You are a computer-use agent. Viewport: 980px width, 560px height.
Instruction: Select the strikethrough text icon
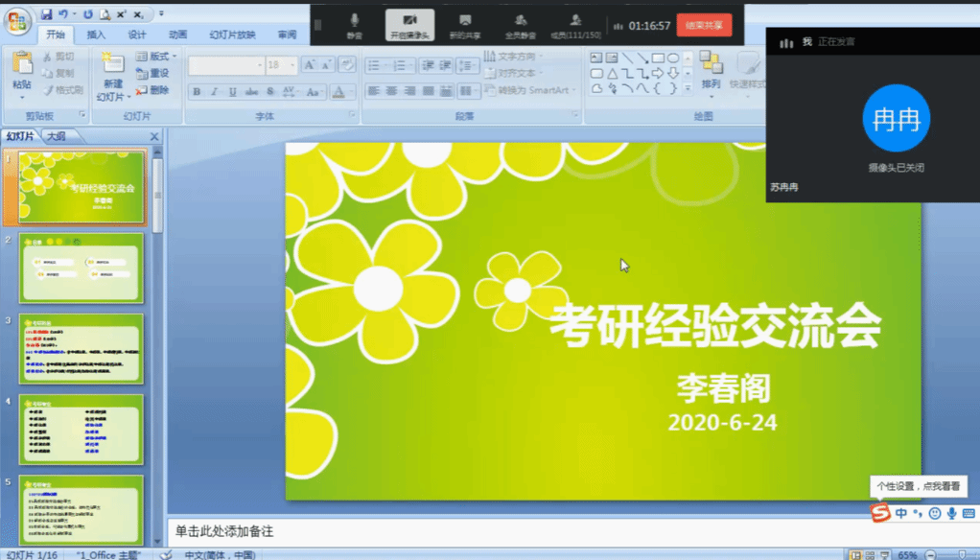point(249,92)
